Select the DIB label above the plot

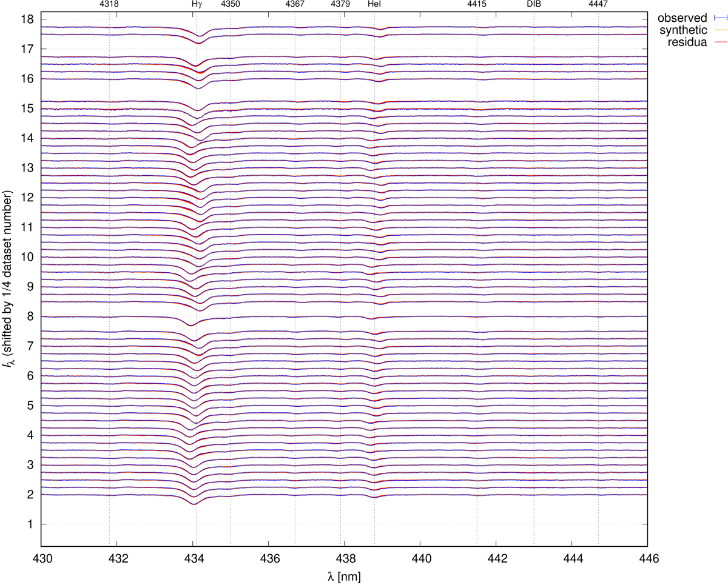534,5
